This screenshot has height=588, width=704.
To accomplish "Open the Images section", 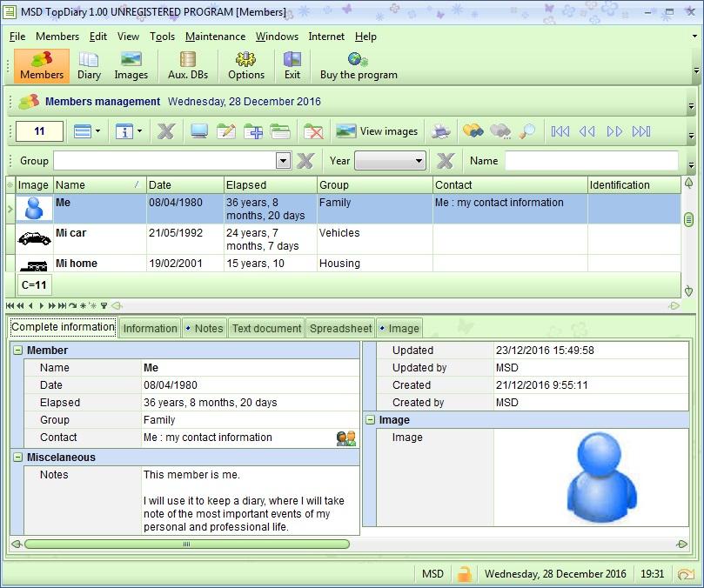I will click(131, 66).
